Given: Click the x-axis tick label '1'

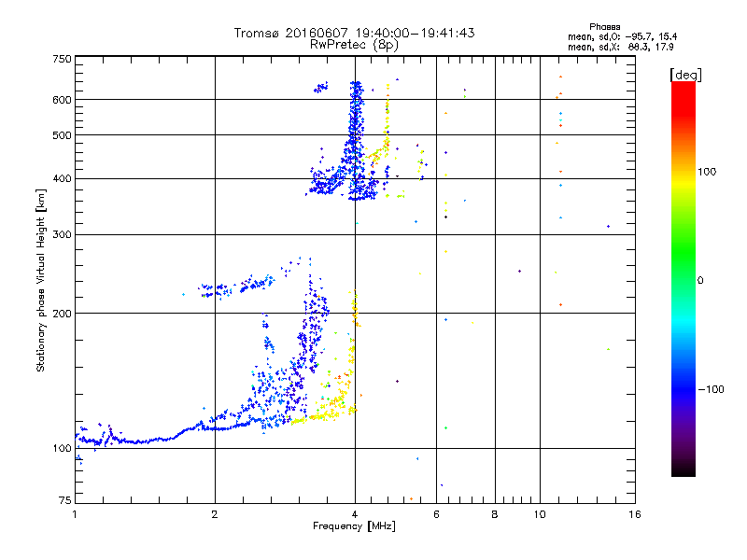Looking at the screenshot, I should (x=75, y=514).
